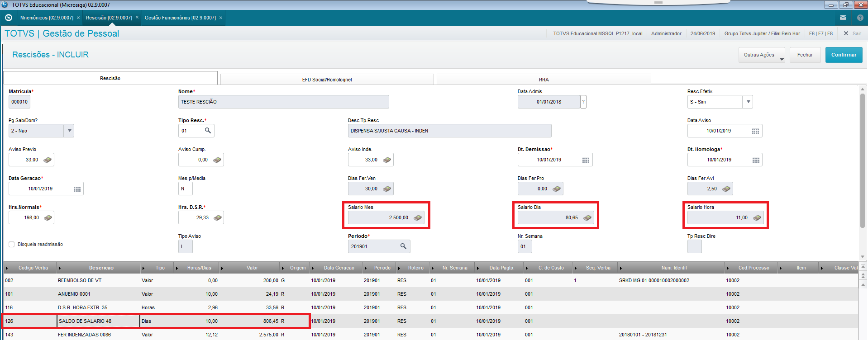Click the 24/06/2019 date in header

click(703, 33)
